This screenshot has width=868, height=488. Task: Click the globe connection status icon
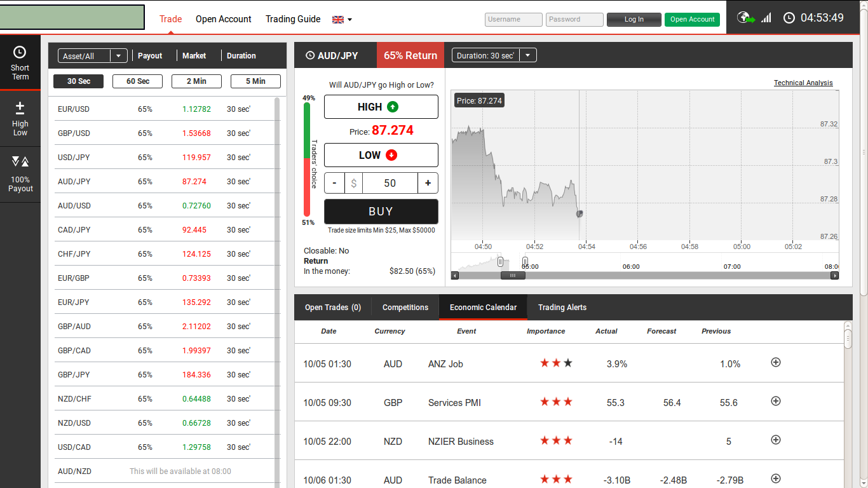coord(746,18)
